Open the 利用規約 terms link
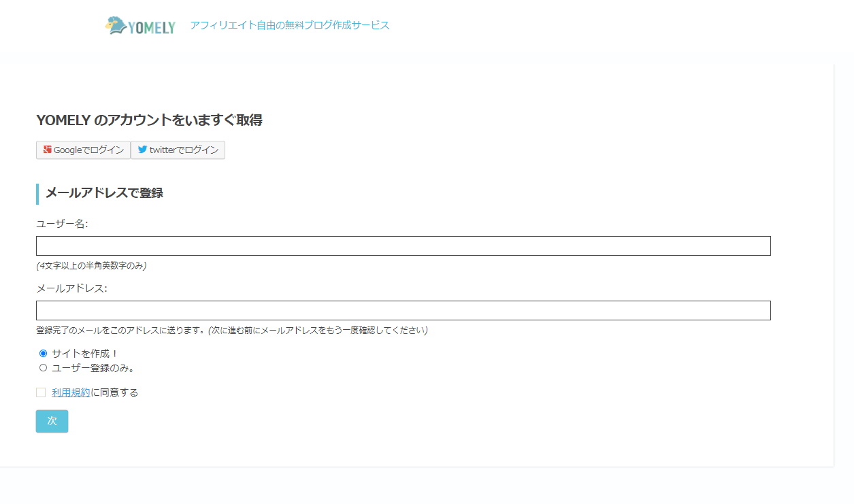Screen dimensions: 854x504 coord(71,392)
